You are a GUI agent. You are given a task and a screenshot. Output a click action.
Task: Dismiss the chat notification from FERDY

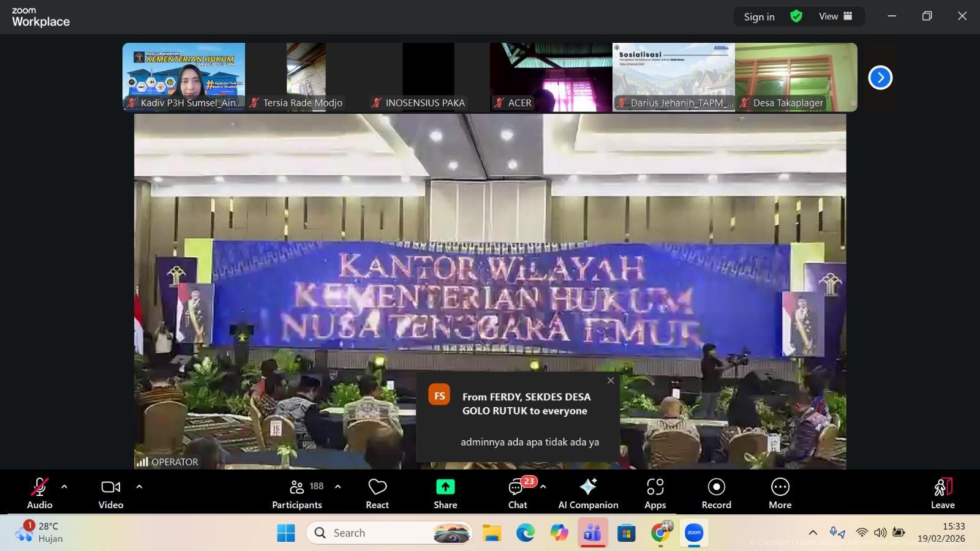(x=611, y=381)
